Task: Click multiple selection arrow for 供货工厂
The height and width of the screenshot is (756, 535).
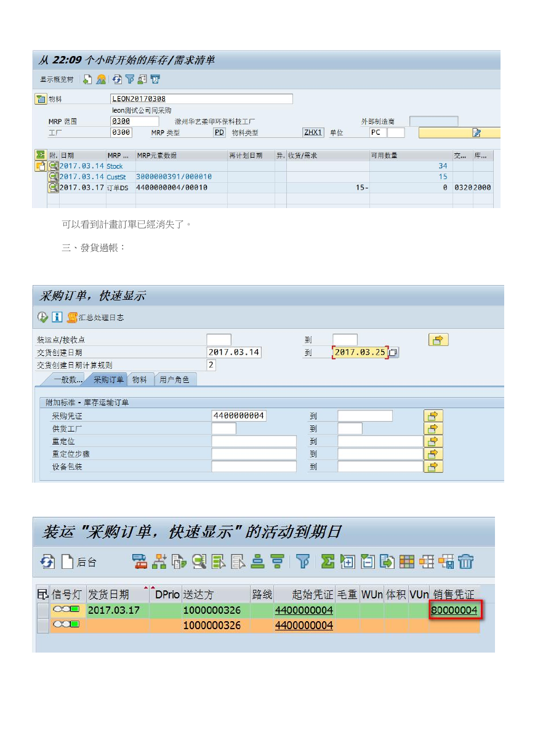Action: click(x=434, y=428)
